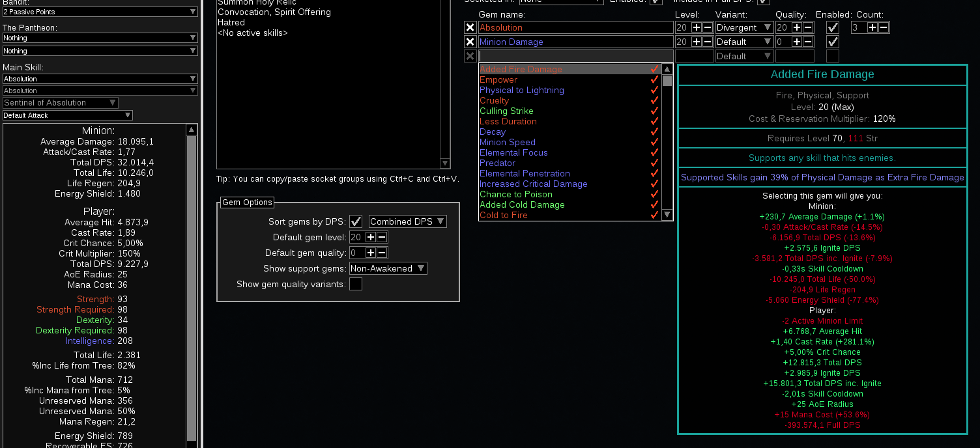
Task: Open the Default variant dropdown for Minion Damage
Action: pos(744,42)
